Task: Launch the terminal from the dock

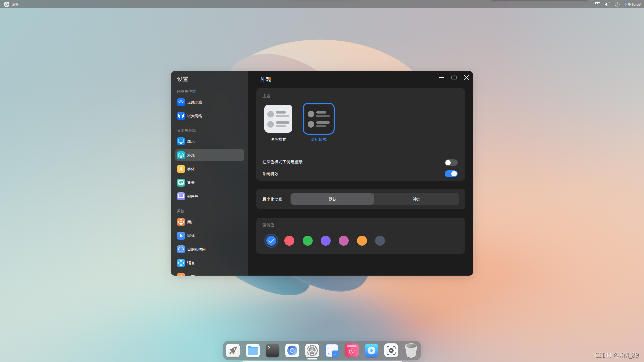Action: click(x=272, y=351)
